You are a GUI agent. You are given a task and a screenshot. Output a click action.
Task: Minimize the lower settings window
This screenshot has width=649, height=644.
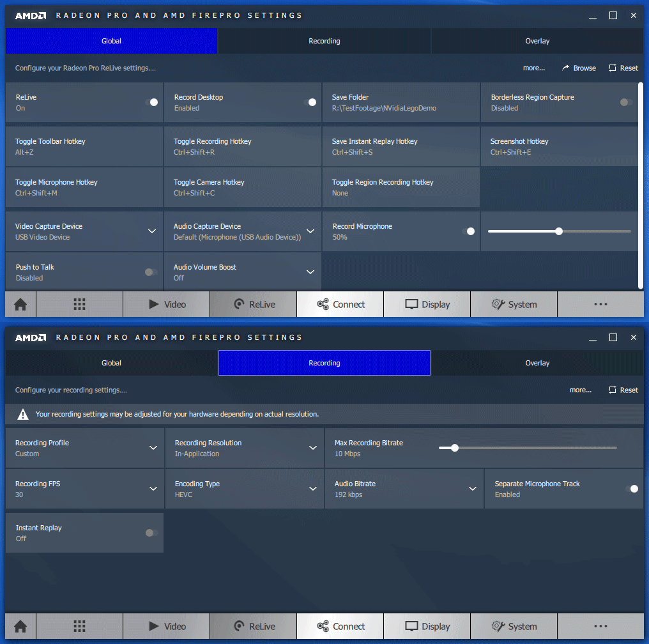(x=593, y=338)
